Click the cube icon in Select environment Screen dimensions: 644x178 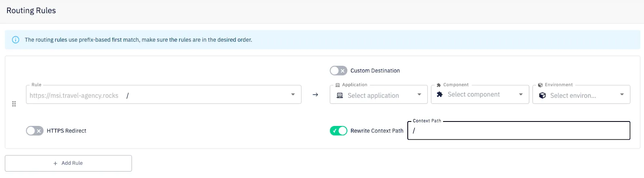tap(542, 96)
